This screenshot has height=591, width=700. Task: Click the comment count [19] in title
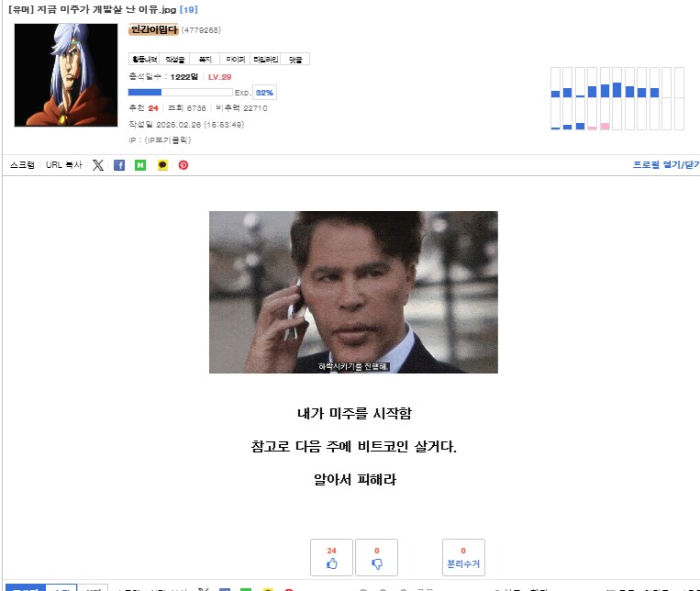pyautogui.click(x=188, y=9)
